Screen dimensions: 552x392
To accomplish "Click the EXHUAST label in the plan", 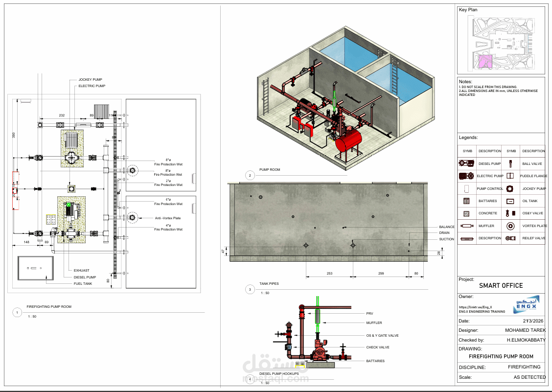I will click(x=81, y=271).
